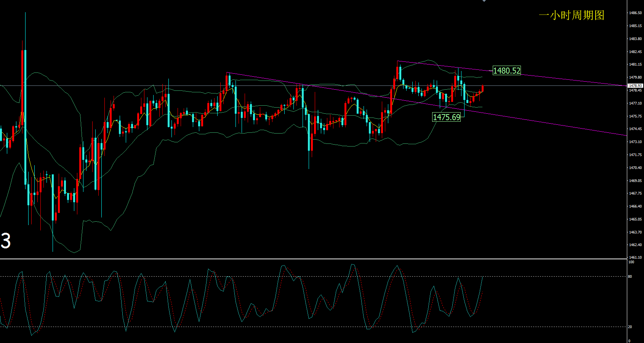Click the 1474.45 value on price axis
The height and width of the screenshot is (343, 644).
coord(635,129)
